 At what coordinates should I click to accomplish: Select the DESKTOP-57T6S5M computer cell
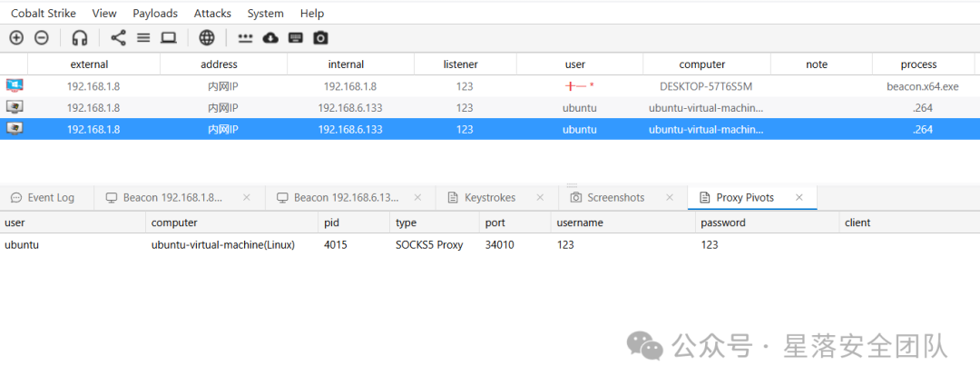(x=706, y=87)
